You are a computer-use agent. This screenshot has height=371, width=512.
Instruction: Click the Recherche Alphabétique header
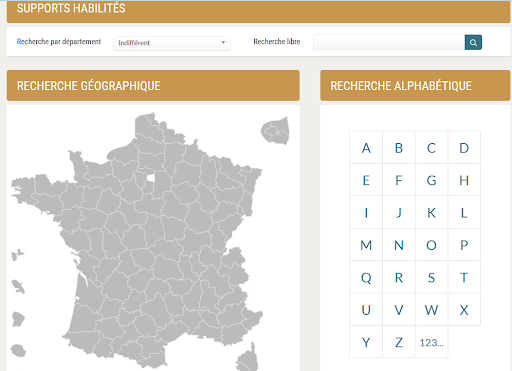coord(415,86)
